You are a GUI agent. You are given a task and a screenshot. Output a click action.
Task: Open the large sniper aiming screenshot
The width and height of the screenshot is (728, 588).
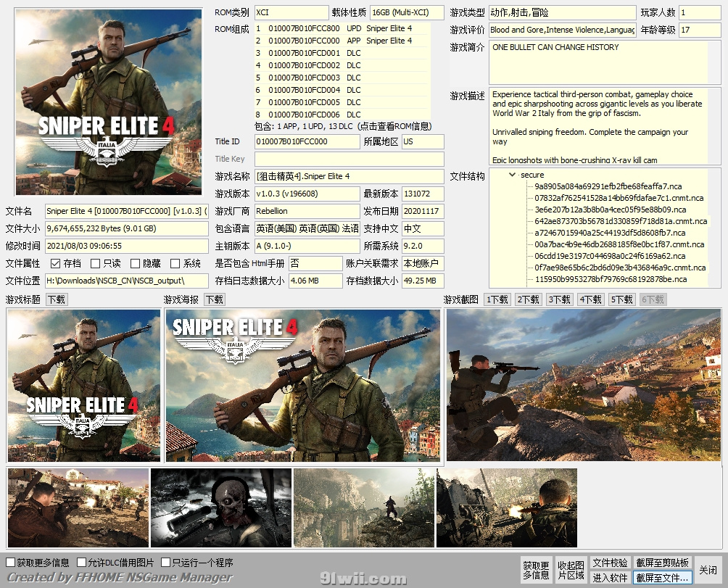click(x=584, y=386)
